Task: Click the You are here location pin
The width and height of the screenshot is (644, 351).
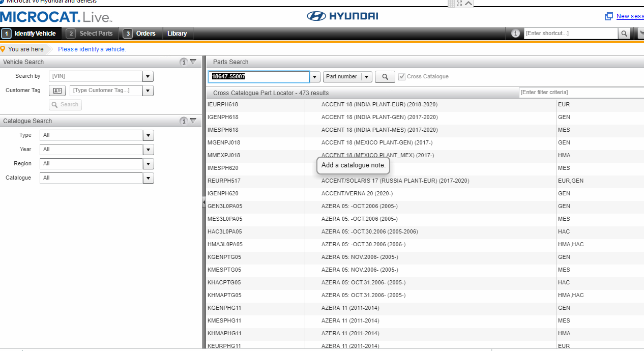Action: pos(3,49)
